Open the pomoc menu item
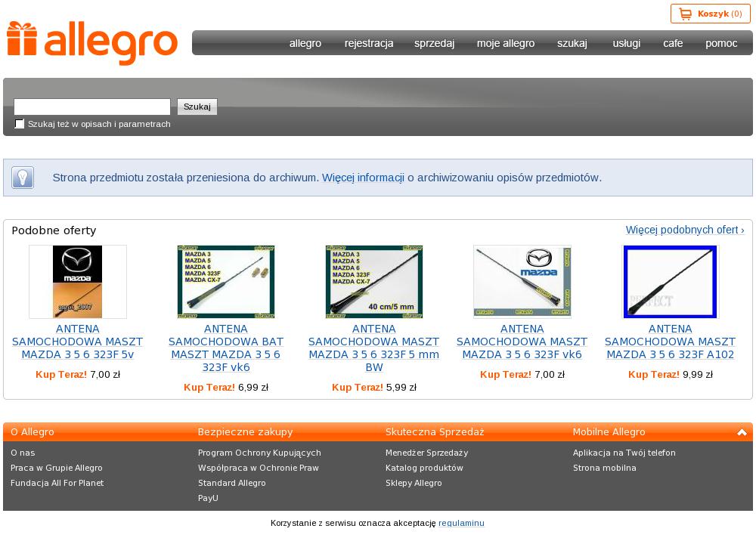The image size is (756, 538). tap(721, 43)
